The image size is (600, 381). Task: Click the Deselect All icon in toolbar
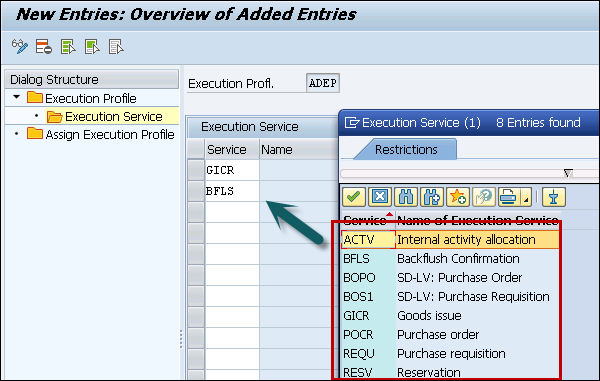(x=116, y=47)
